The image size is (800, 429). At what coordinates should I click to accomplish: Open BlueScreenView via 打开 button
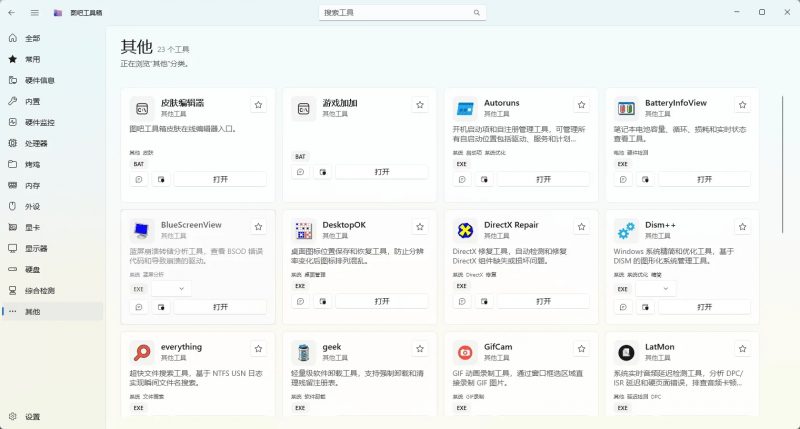[x=220, y=307]
